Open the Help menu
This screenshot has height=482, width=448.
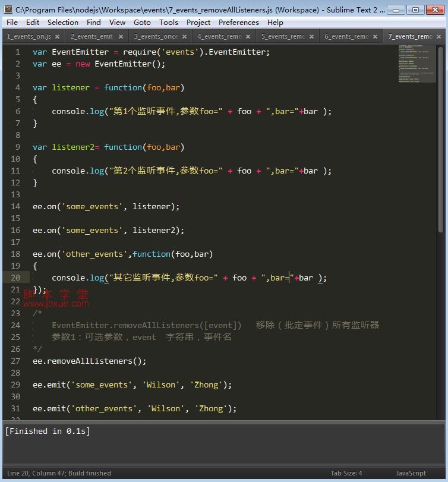click(x=275, y=23)
